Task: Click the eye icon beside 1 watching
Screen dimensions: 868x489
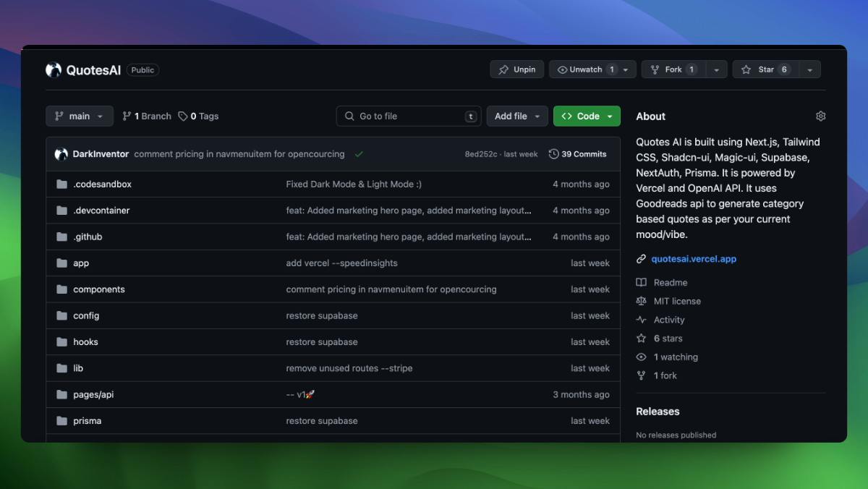Action: click(641, 357)
